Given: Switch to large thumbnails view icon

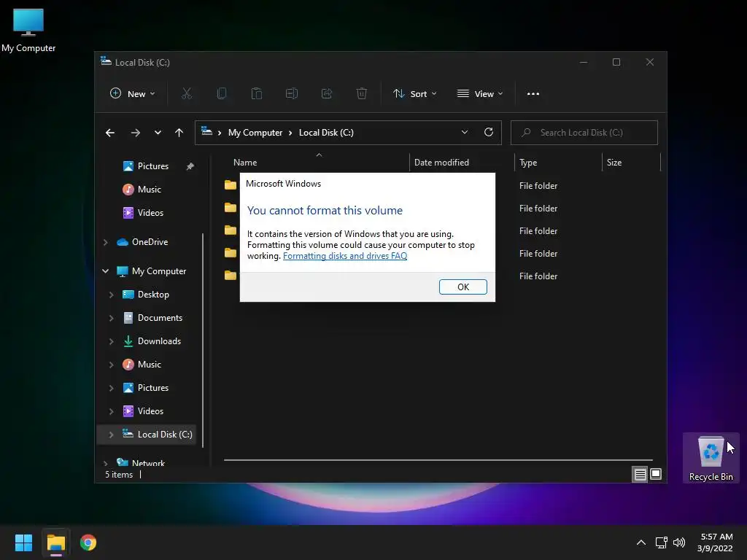Looking at the screenshot, I should point(656,474).
